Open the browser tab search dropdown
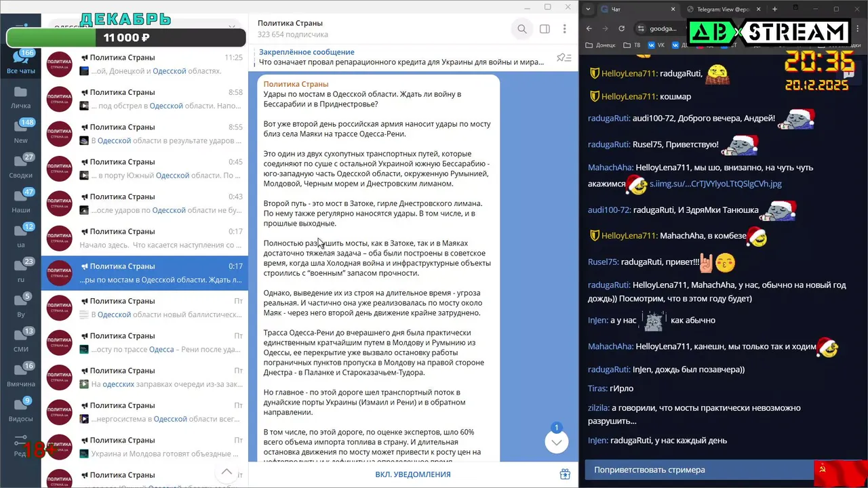The height and width of the screenshot is (488, 868). pos(587,9)
